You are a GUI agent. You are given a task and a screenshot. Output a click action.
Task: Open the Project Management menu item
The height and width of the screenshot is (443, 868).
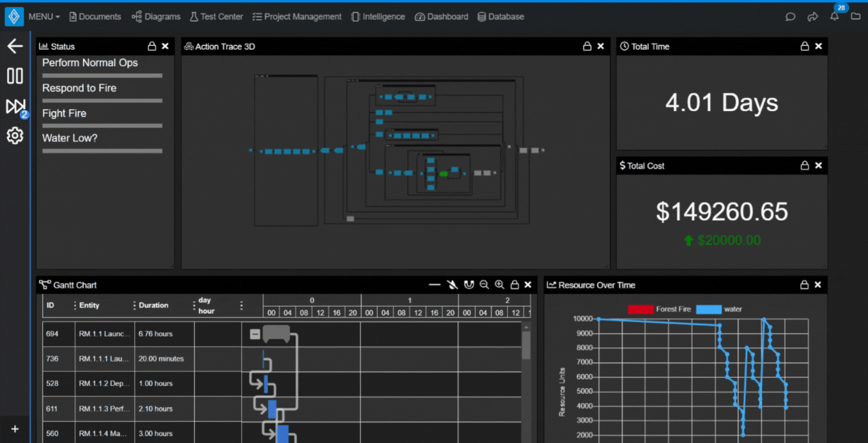tap(297, 17)
